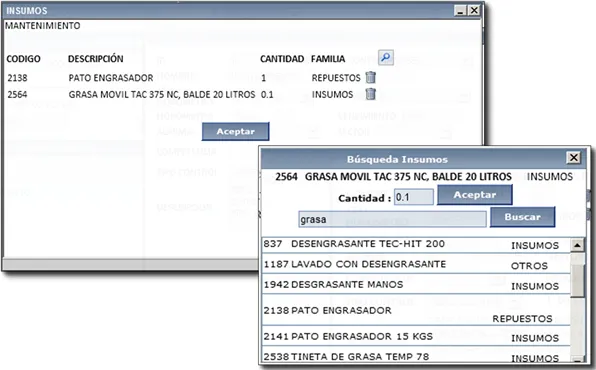The width and height of the screenshot is (596, 370).
Task: Select result 2141 PATO ENGRASADOR 15 KGS
Action: (416, 336)
